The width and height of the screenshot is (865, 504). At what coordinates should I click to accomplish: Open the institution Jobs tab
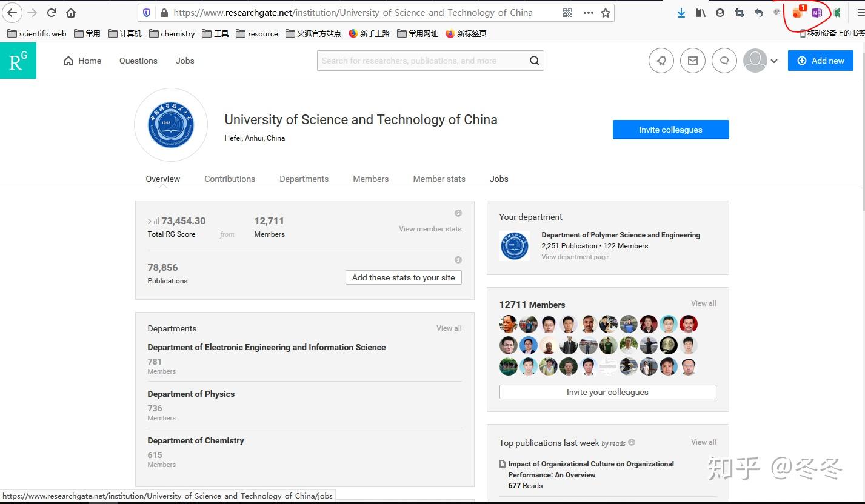[499, 179]
